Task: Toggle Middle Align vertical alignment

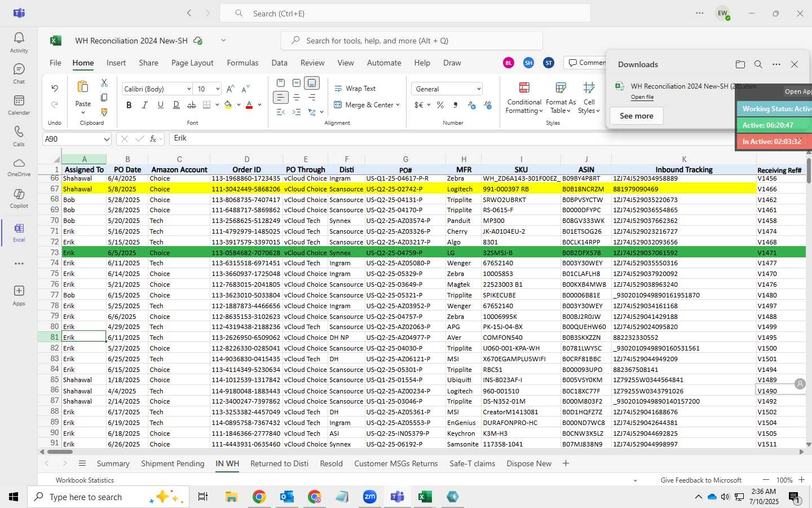Action: click(x=296, y=83)
